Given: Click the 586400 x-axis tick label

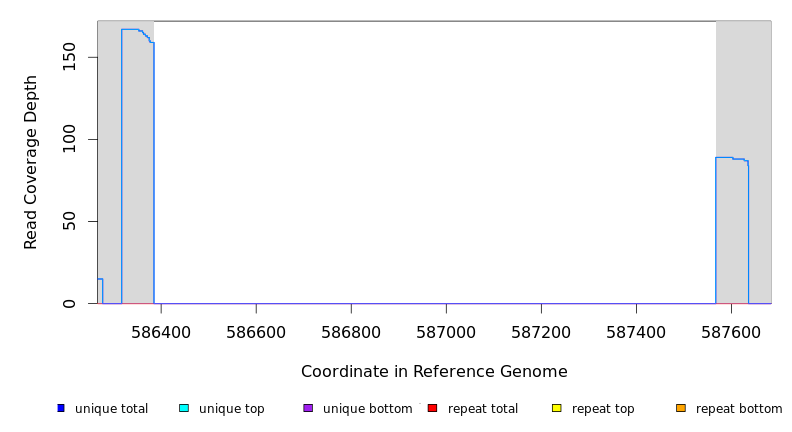Looking at the screenshot, I should pyautogui.click(x=161, y=331).
